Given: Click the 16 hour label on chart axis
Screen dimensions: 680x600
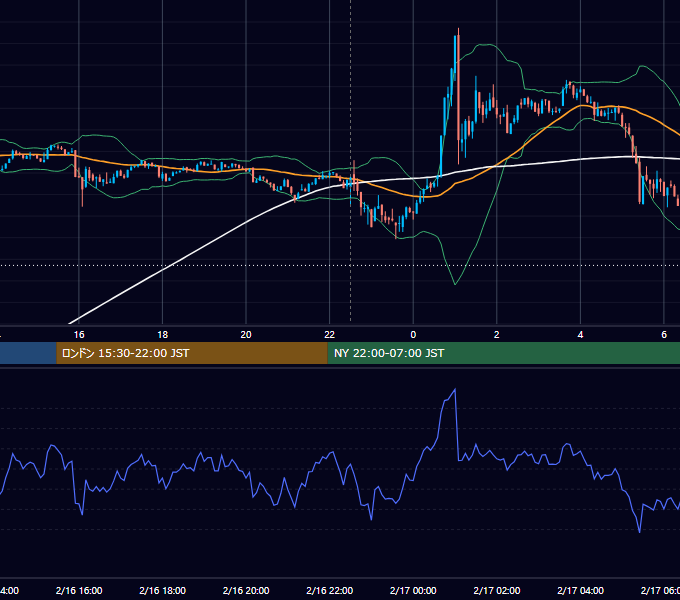Looking at the screenshot, I should [x=79, y=335].
